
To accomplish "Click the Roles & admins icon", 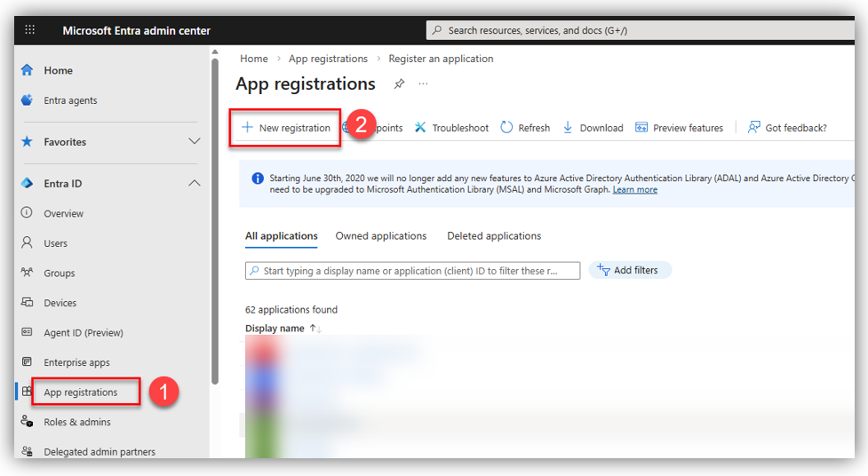I will point(27,421).
